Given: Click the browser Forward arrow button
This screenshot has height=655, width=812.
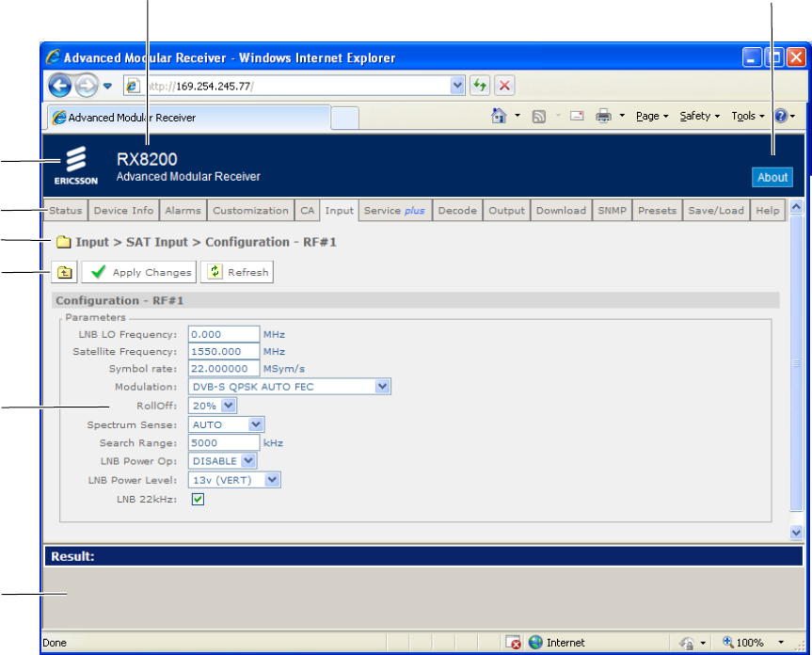Looking at the screenshot, I should (86, 86).
